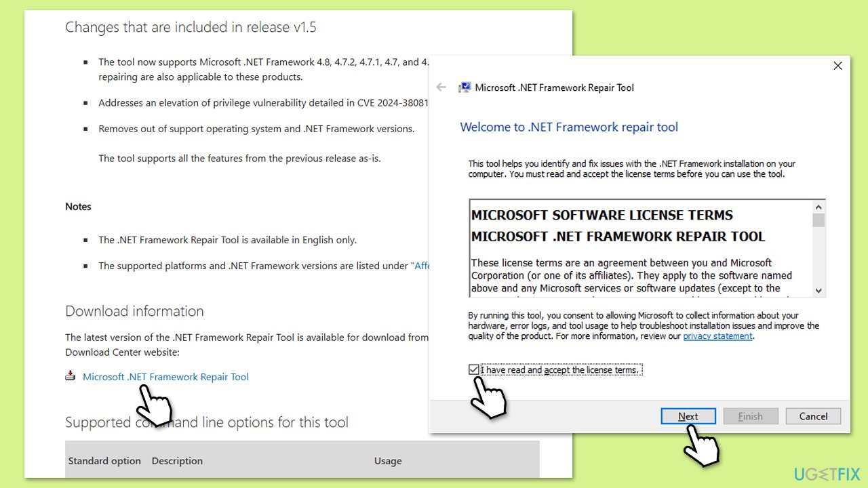Image resolution: width=868 pixels, height=488 pixels.
Task: Click the Standard option column header
Action: (x=104, y=461)
